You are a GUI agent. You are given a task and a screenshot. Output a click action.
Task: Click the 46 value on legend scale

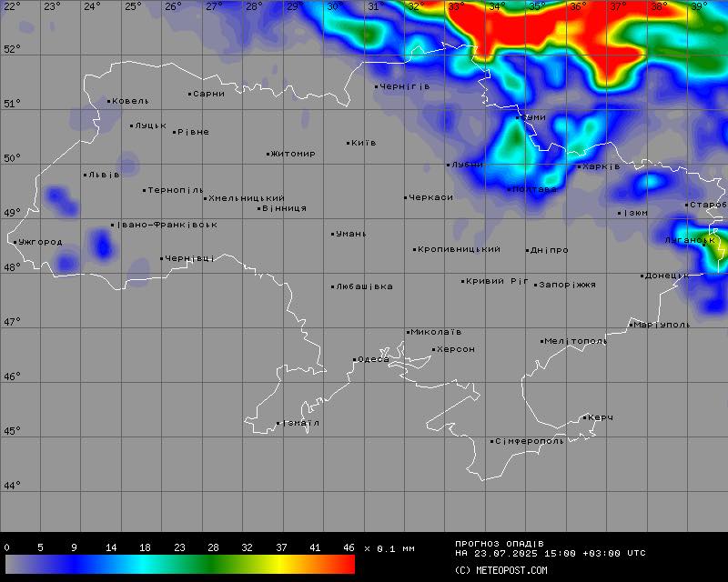click(x=349, y=547)
